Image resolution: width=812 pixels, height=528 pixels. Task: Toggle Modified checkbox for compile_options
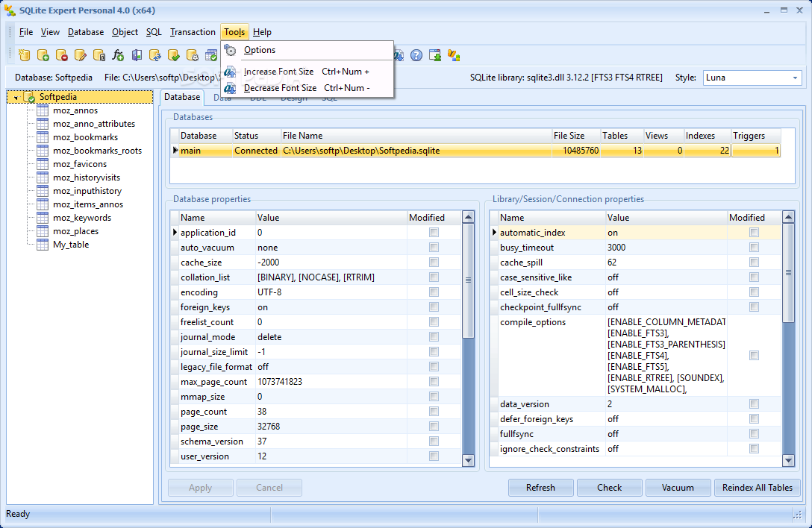tap(754, 356)
